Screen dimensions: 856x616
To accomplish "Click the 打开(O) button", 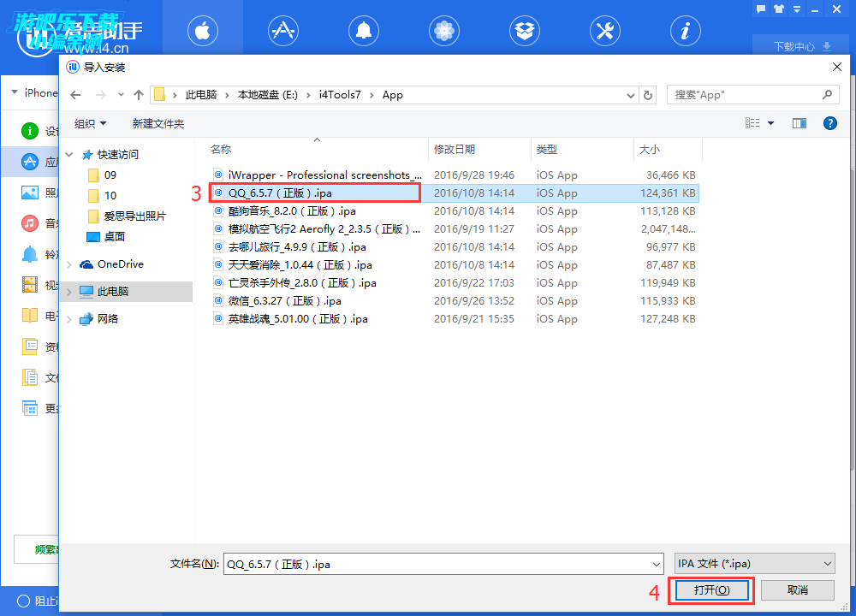I will pyautogui.click(x=712, y=590).
